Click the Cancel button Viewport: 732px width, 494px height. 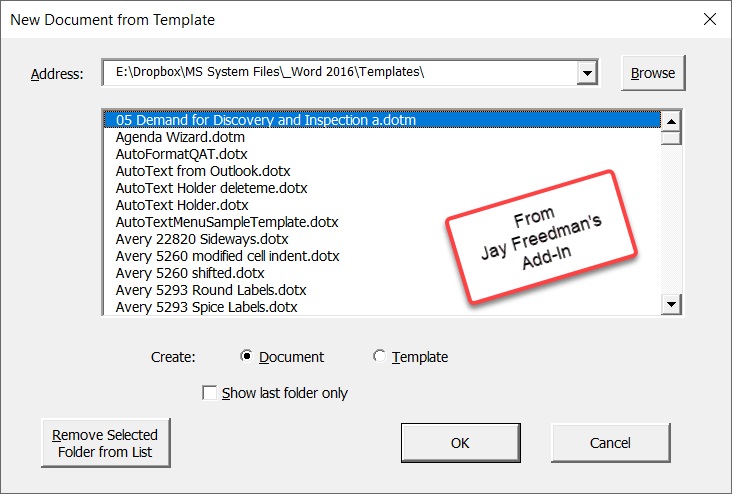pyautogui.click(x=610, y=443)
